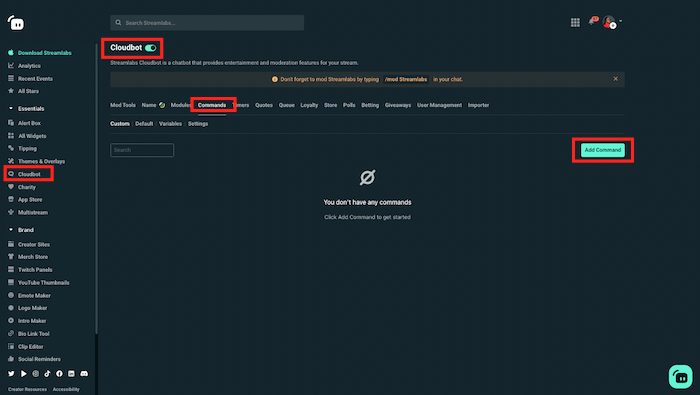Click the Social Reminders thumbs-up icon
This screenshot has height=395, width=700.
11,359
